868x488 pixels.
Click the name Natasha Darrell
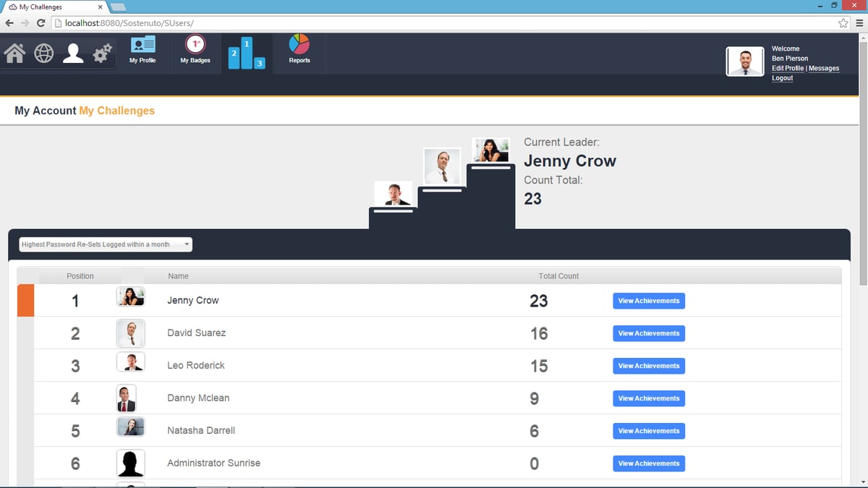click(201, 430)
